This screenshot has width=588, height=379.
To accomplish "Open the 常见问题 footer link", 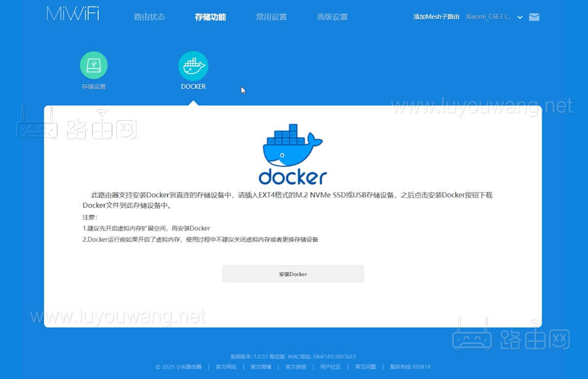I will click(365, 367).
